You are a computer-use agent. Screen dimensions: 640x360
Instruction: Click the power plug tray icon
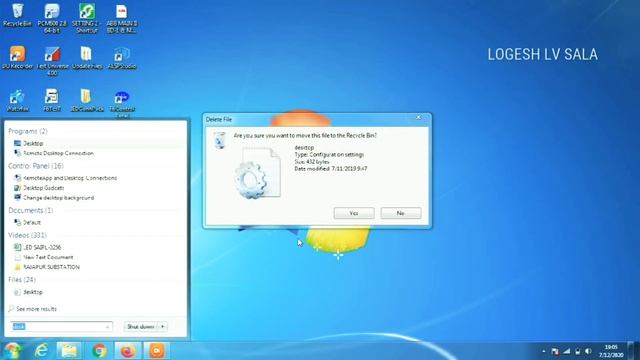point(578,351)
